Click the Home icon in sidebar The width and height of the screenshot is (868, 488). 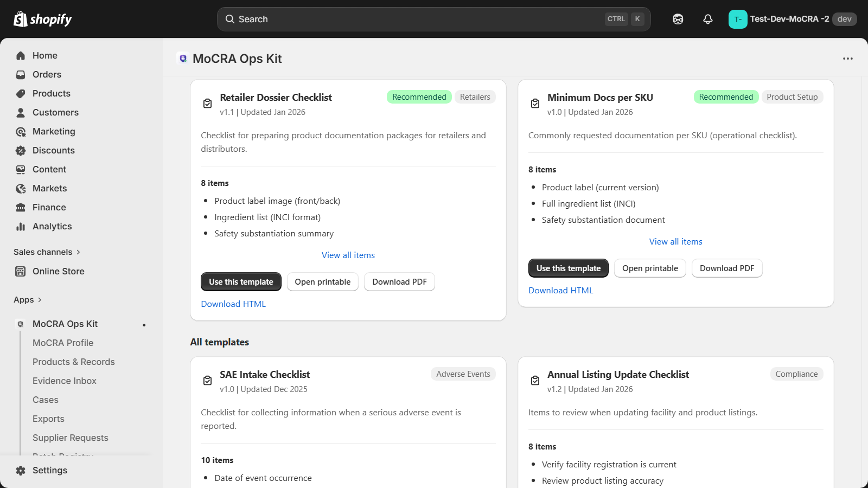(x=21, y=55)
